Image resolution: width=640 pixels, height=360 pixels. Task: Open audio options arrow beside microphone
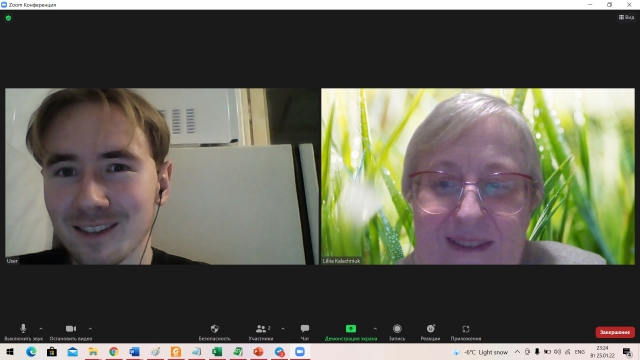coord(41,329)
